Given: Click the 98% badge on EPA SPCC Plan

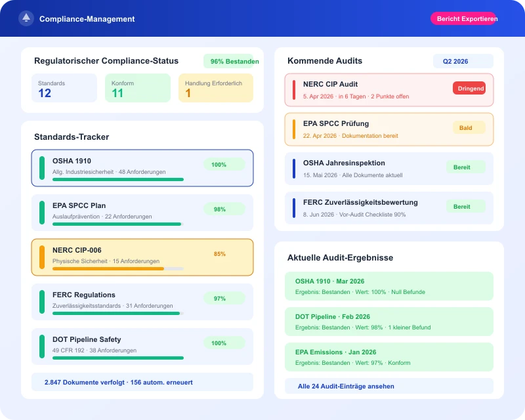Looking at the screenshot, I should (x=224, y=209).
